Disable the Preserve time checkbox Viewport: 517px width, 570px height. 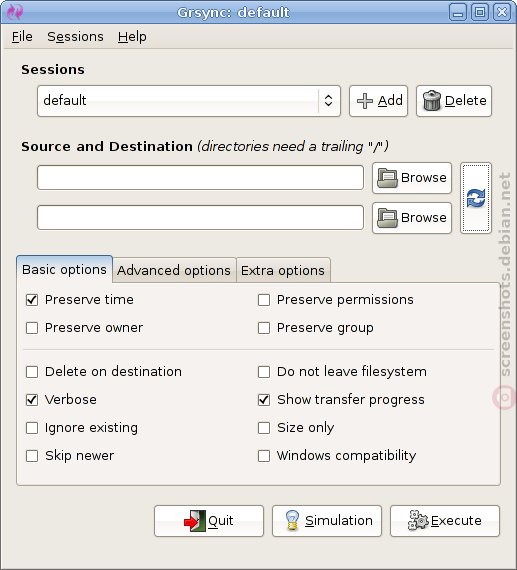pos(32,300)
